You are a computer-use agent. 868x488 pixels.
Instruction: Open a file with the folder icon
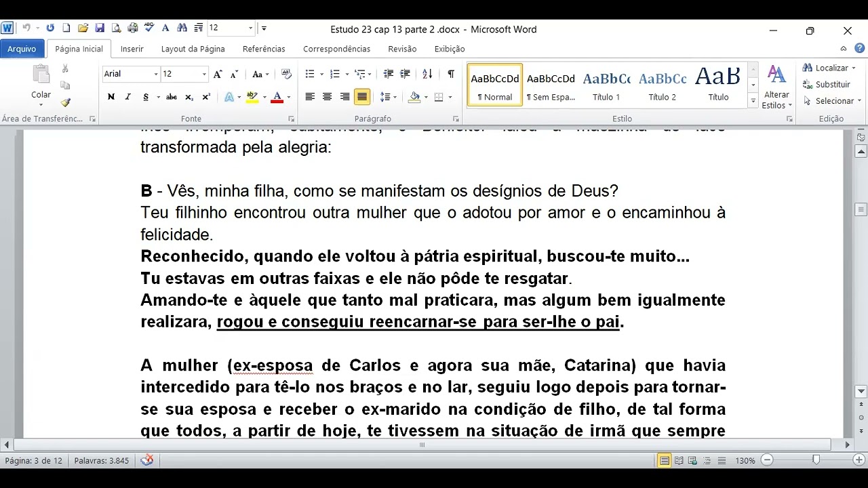[83, 28]
